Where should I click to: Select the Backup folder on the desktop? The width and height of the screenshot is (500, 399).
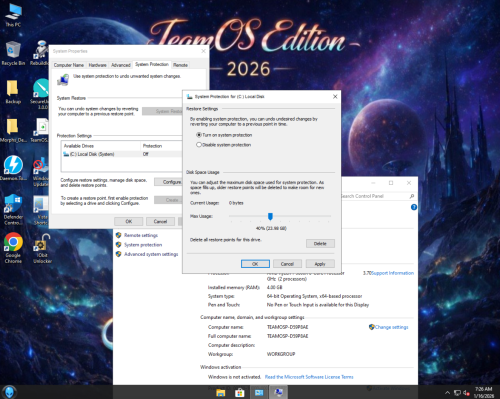click(x=13, y=92)
